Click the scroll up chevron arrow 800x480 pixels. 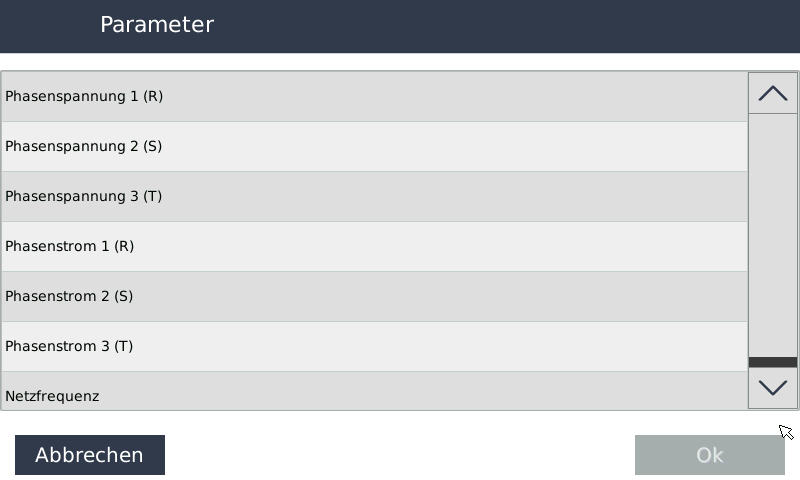pos(773,93)
